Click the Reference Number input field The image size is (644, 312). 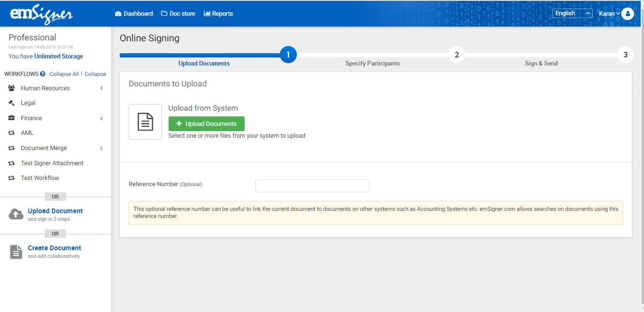coord(312,186)
